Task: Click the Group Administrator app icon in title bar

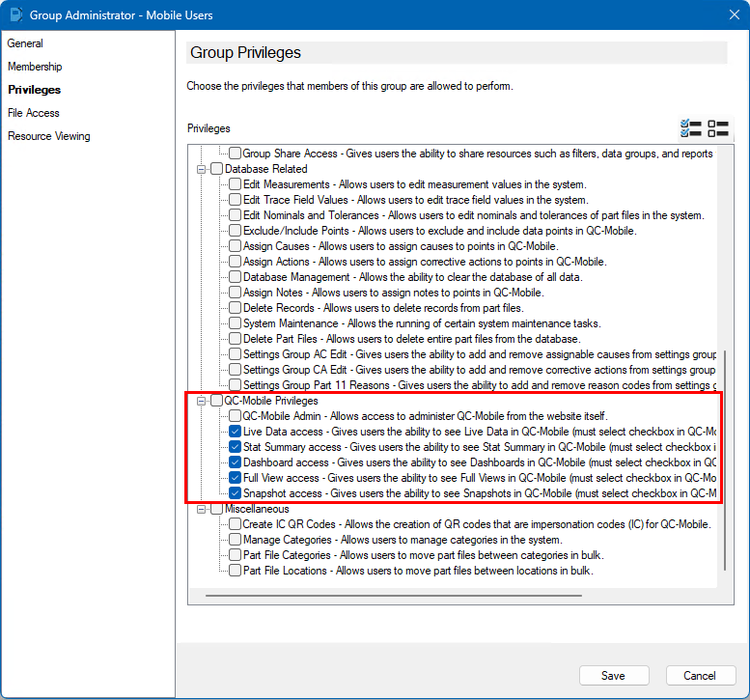Action: [x=15, y=14]
